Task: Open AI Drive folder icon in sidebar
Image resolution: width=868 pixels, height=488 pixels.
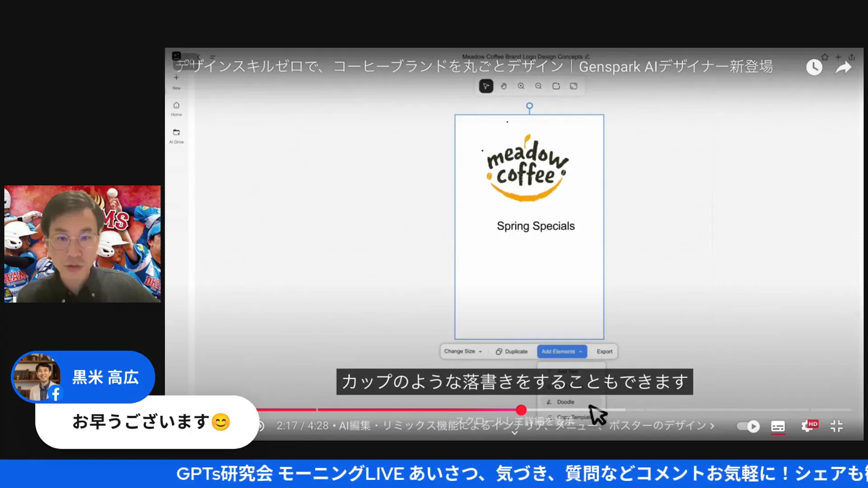Action: (176, 136)
